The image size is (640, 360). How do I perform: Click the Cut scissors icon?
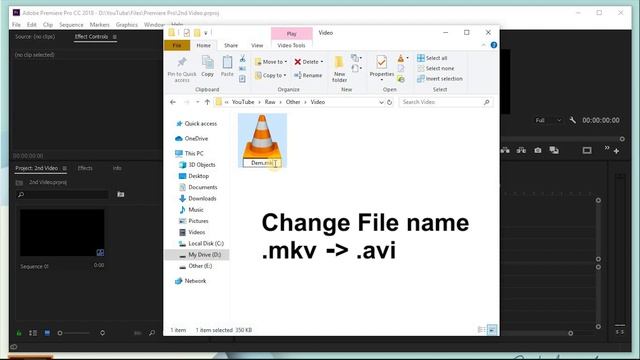[x=242, y=58]
